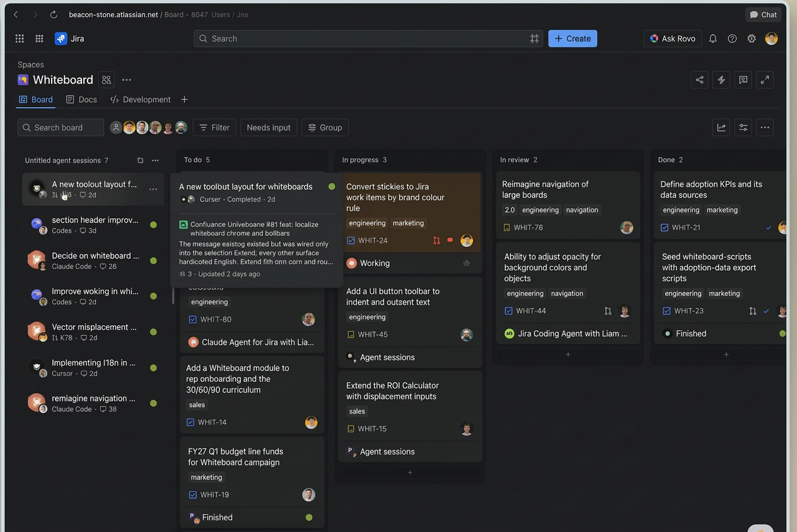The height and width of the screenshot is (532, 797).
Task: Open the board more options ellipsis
Action: pos(765,127)
